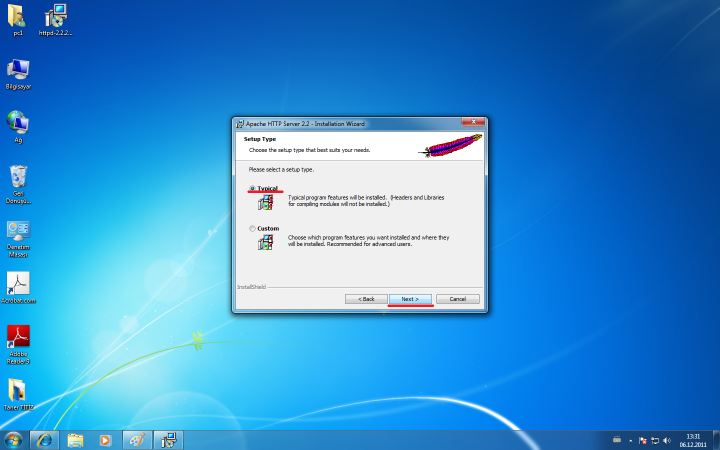
Task: Select the Typical setup type radio button
Action: [252, 188]
